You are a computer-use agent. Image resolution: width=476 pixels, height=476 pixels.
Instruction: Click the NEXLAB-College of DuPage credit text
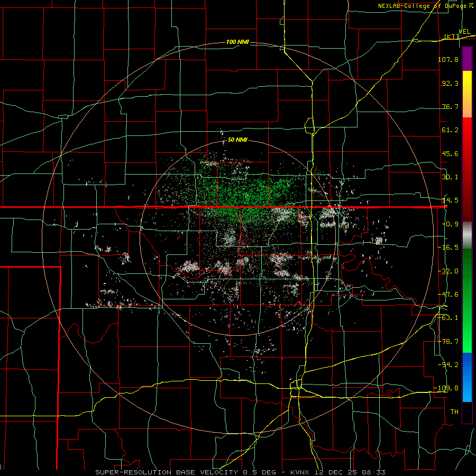(423, 6)
